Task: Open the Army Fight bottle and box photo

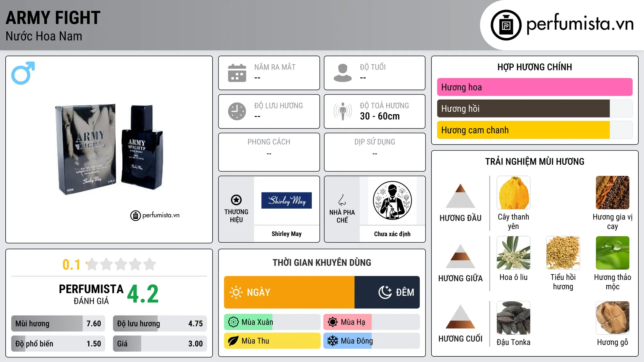Action: pos(109,149)
